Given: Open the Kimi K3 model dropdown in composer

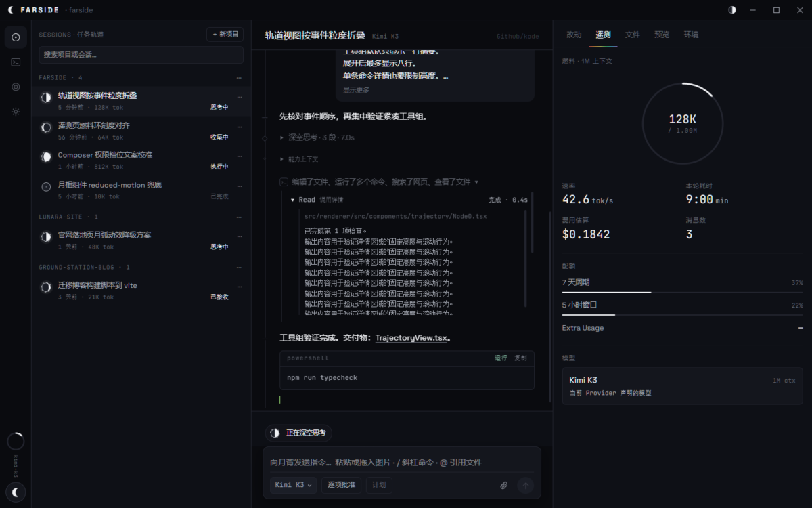Looking at the screenshot, I should pyautogui.click(x=294, y=485).
